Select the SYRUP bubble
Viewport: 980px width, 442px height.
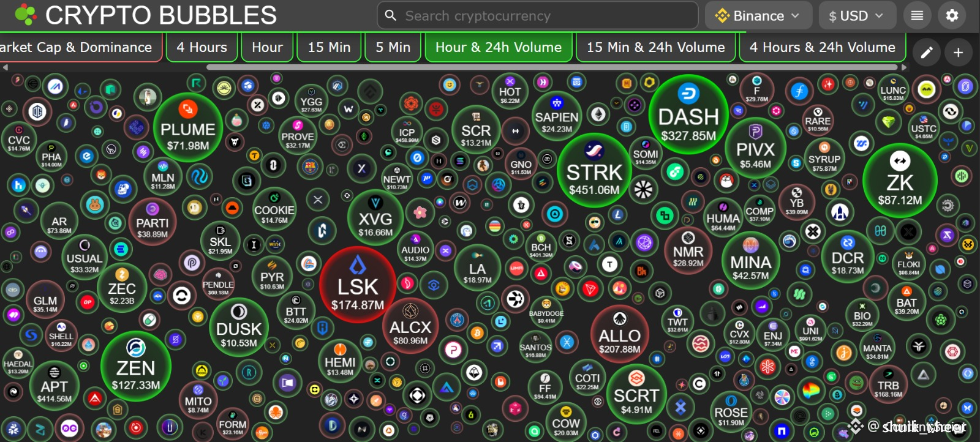pyautogui.click(x=824, y=159)
